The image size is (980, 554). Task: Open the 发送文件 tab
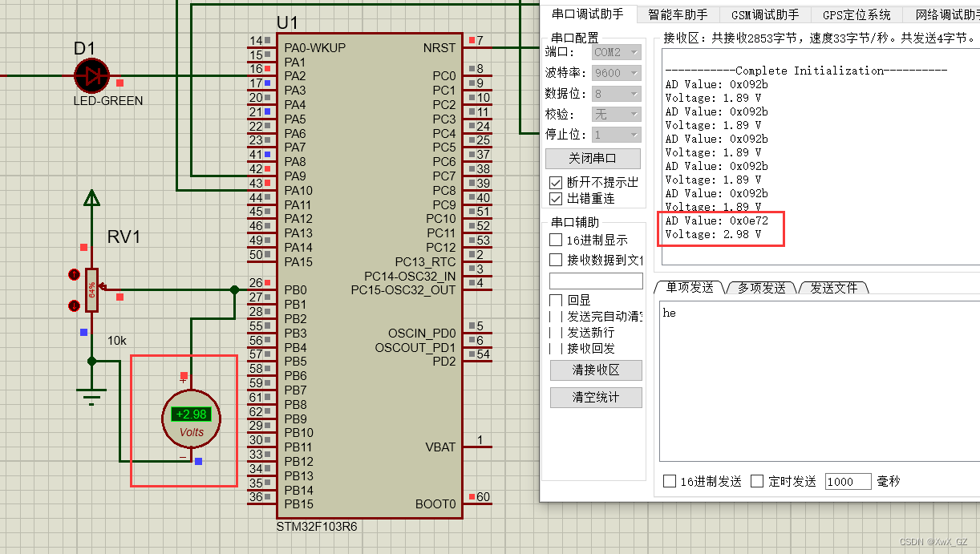click(x=834, y=288)
